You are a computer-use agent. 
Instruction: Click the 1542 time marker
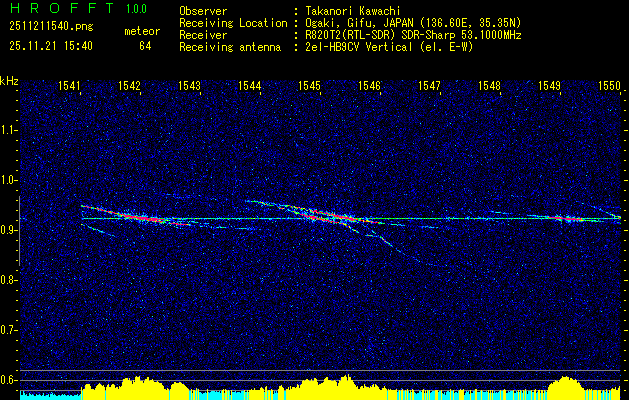(x=130, y=86)
